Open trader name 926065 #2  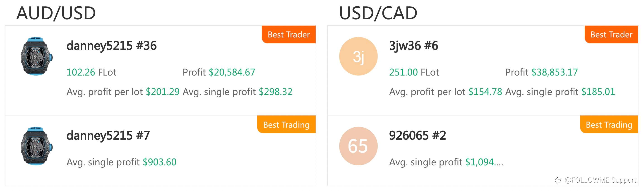[417, 135]
